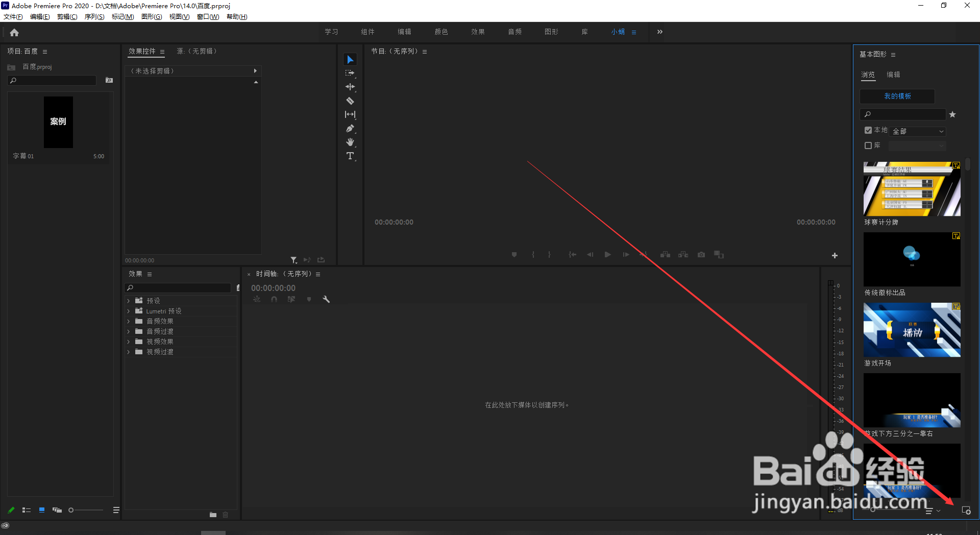Switch to 颜色 workspace
Viewport: 980px width, 535px height.
[442, 32]
